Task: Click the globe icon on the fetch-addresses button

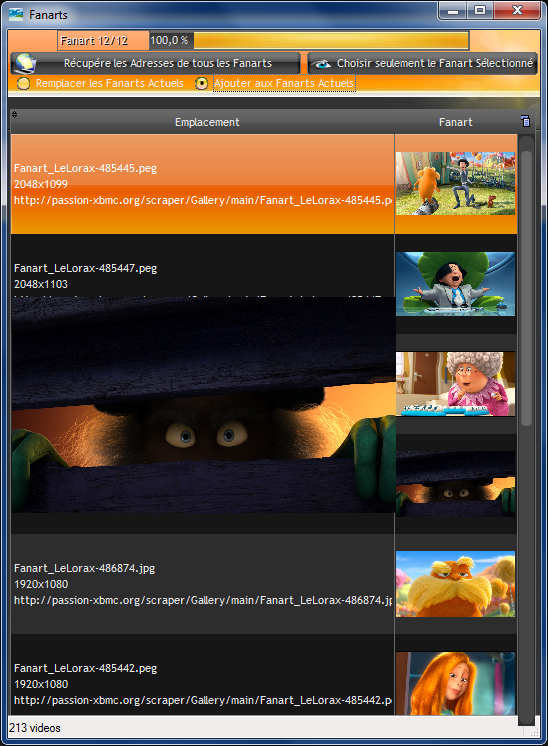Action: (26, 63)
